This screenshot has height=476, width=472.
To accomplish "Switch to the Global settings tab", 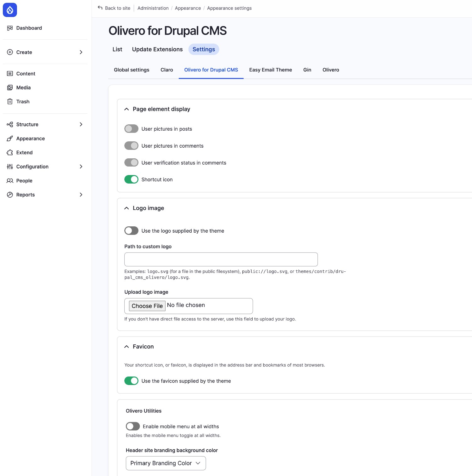I will [x=132, y=70].
